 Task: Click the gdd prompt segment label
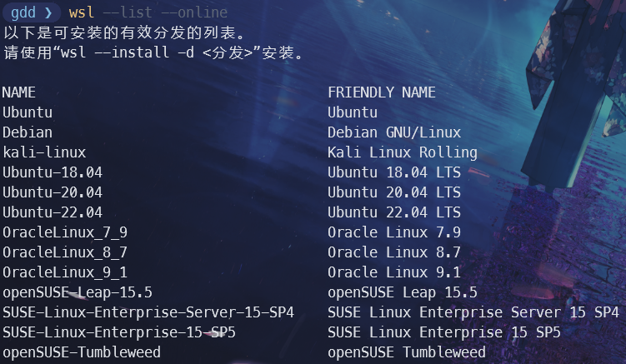click(23, 12)
